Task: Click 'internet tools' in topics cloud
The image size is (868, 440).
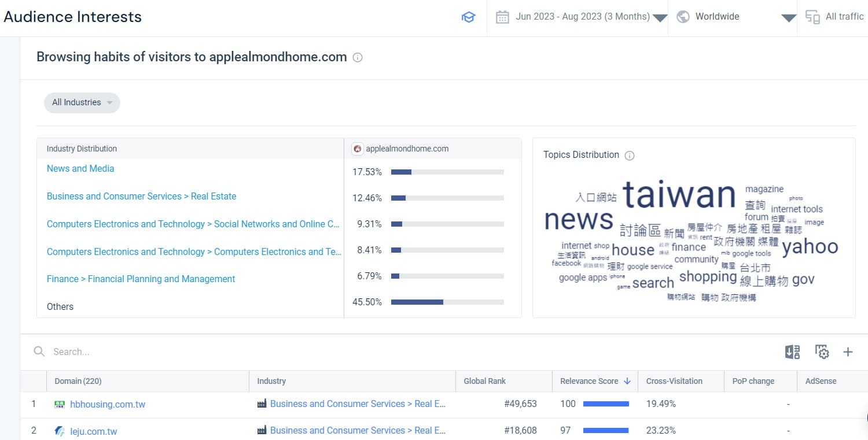Action: point(797,209)
